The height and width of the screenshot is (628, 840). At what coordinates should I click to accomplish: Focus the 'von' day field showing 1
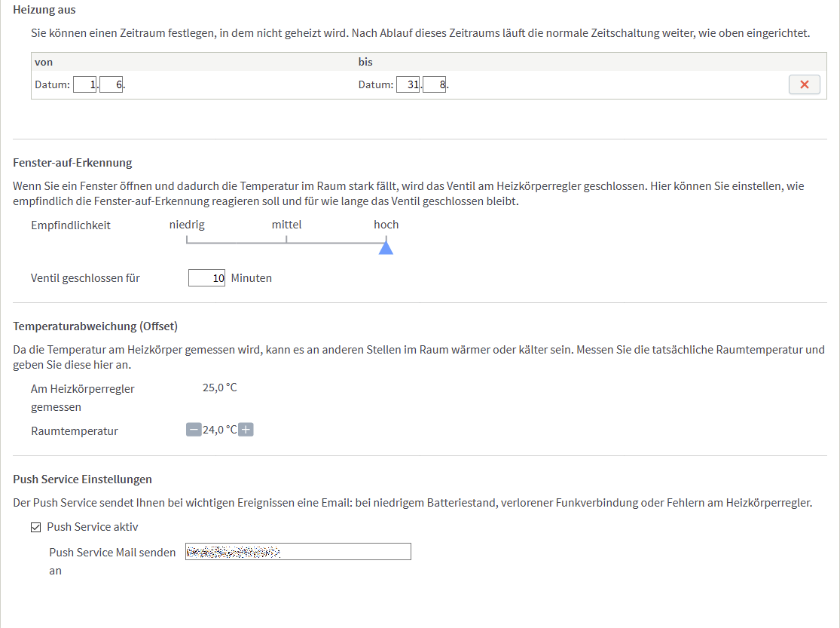coord(85,85)
